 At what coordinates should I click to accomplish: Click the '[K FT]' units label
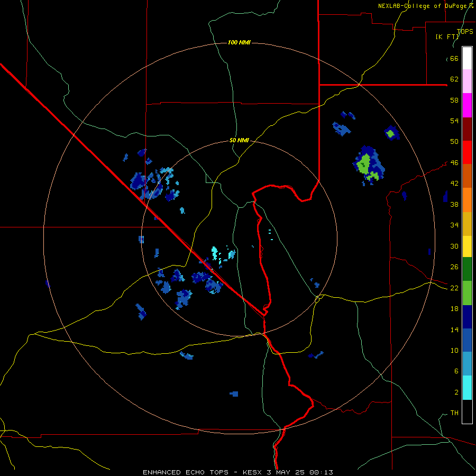(x=447, y=36)
